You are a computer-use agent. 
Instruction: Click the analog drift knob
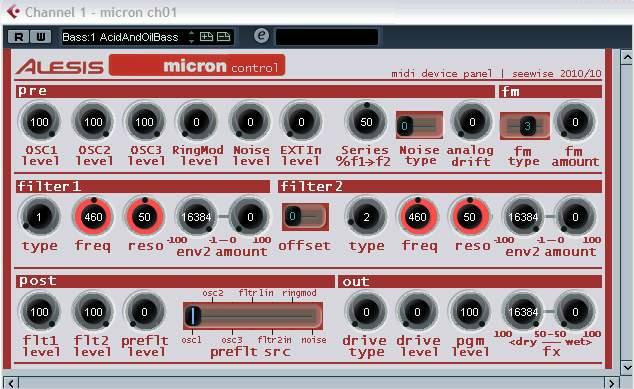[472, 122]
